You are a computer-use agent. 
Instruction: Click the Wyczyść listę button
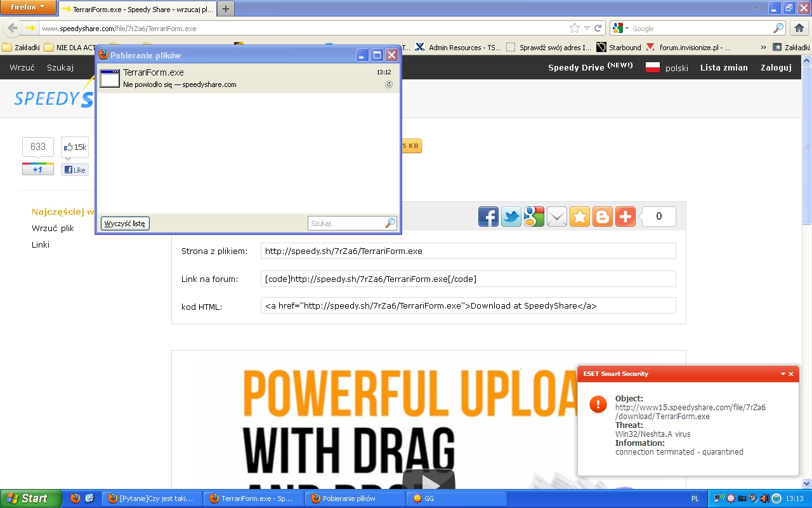(125, 224)
